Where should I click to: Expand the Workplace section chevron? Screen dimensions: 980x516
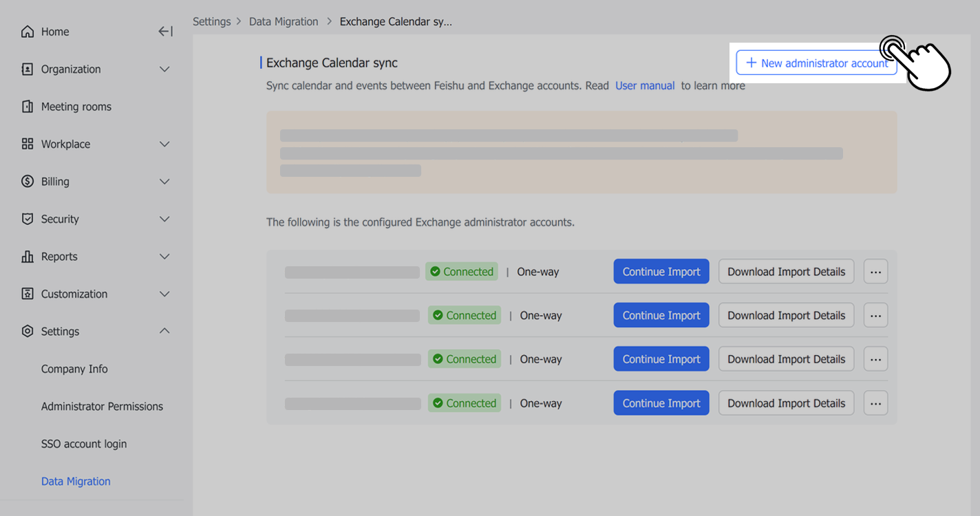(164, 144)
